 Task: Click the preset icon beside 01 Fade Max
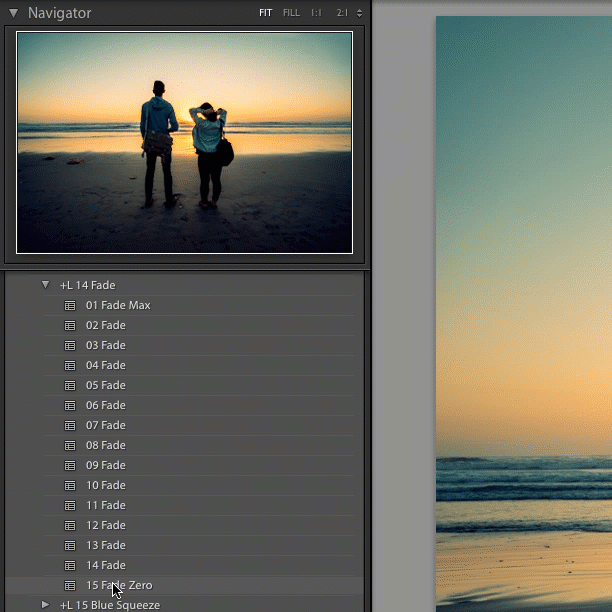pos(70,305)
